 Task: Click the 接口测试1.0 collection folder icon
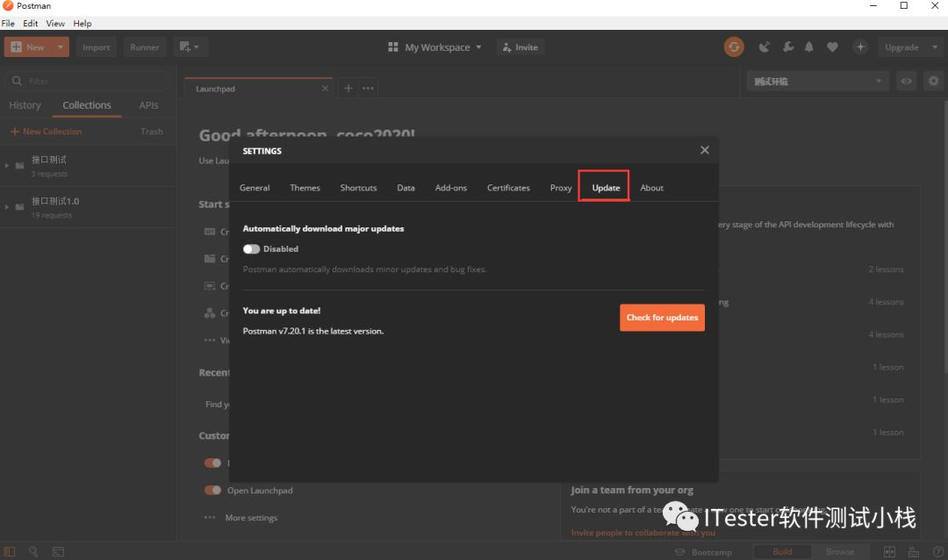coord(20,207)
